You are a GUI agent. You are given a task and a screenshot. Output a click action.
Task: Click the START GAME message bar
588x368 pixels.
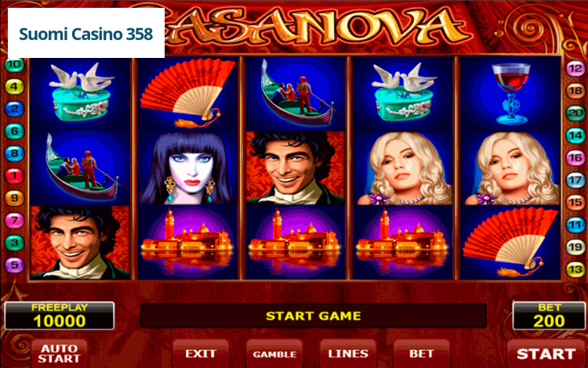coord(313,316)
